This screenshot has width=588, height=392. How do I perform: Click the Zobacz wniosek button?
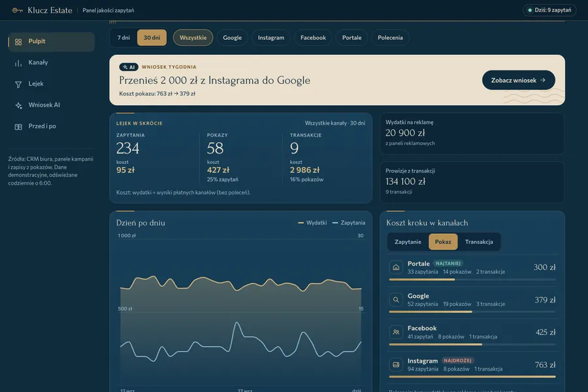click(518, 80)
